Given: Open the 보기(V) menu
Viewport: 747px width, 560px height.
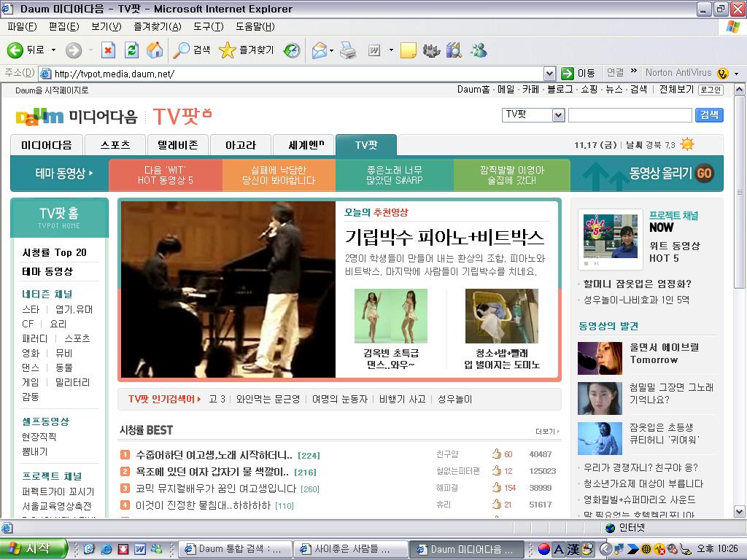Looking at the screenshot, I should click(107, 27).
